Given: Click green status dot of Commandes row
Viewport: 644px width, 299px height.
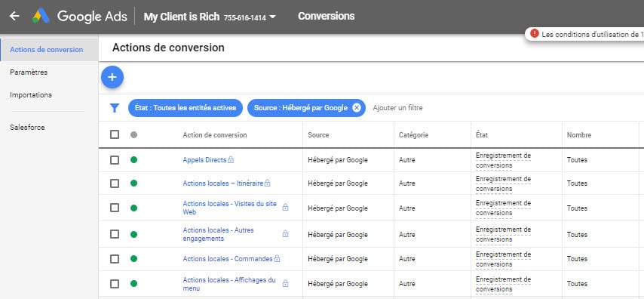Looking at the screenshot, I should (134, 259).
